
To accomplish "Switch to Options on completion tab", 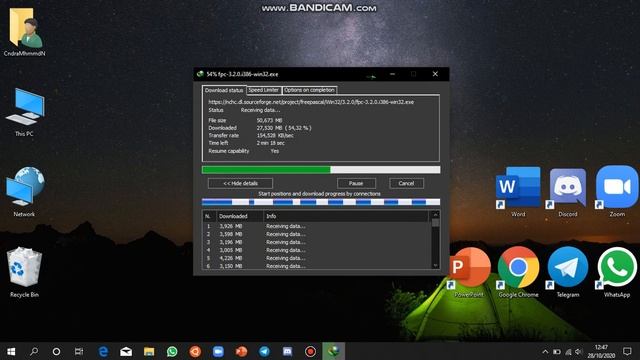I will click(x=309, y=90).
